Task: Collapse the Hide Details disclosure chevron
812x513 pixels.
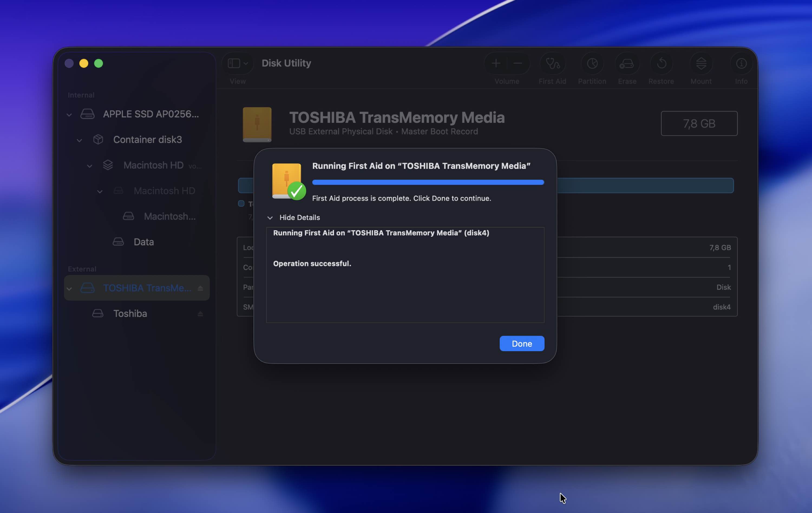Action: (270, 218)
